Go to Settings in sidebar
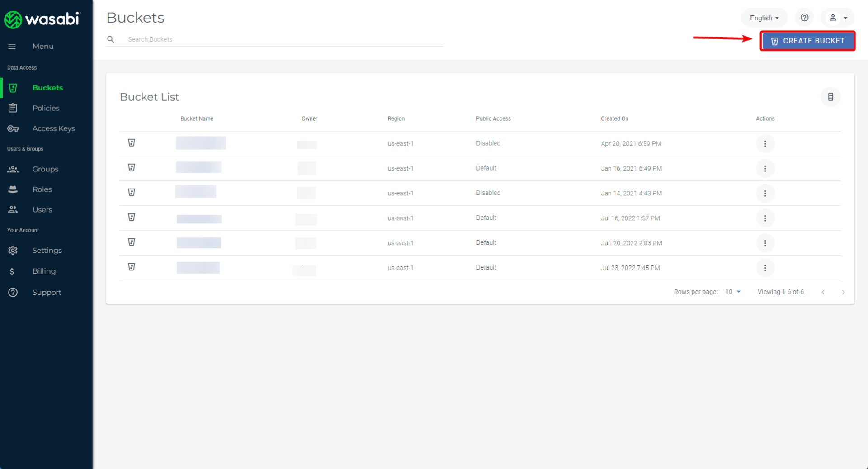Viewport: 868px width, 469px height. point(47,251)
